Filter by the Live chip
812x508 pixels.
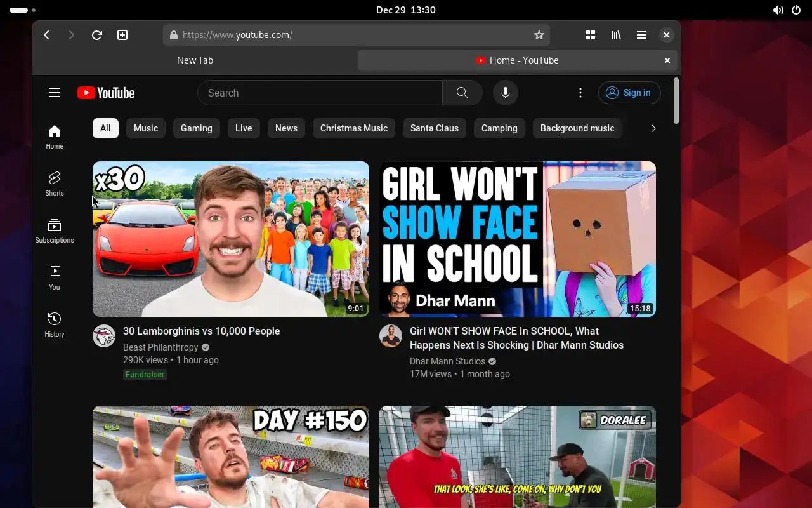(244, 128)
